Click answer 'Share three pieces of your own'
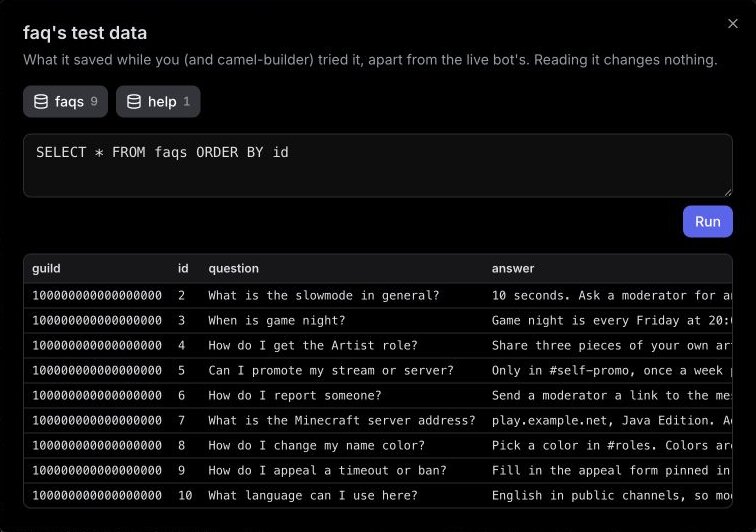The width and height of the screenshot is (756, 532). point(611,346)
